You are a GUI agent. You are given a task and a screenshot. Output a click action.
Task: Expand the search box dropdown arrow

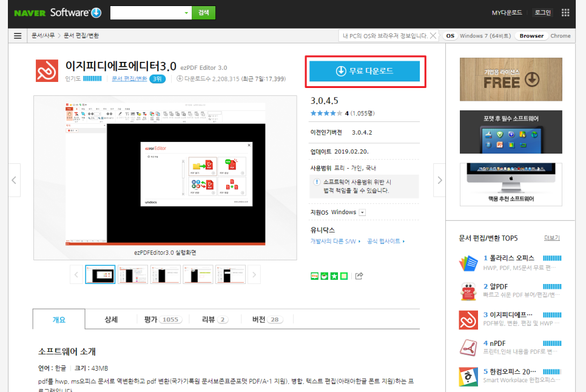click(x=186, y=13)
